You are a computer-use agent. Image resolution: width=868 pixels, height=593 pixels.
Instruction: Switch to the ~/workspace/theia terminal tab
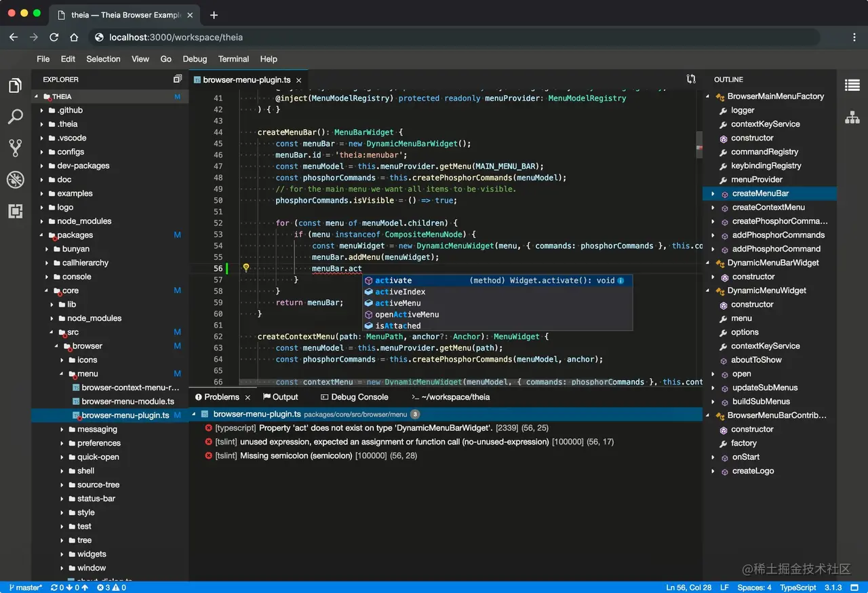(450, 398)
